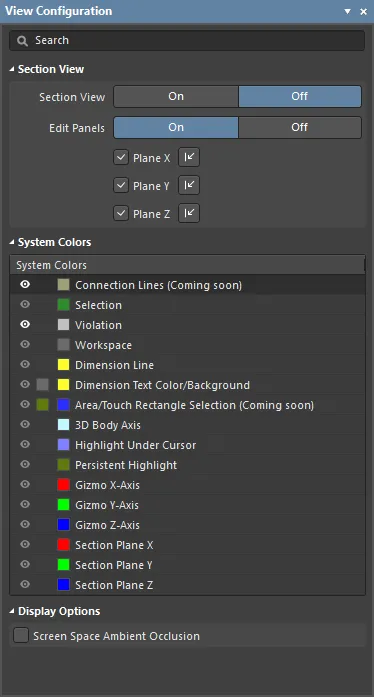Image resolution: width=374 pixels, height=697 pixels.
Task: Change the Highlight Under Cursor swatch
Action: (64, 445)
